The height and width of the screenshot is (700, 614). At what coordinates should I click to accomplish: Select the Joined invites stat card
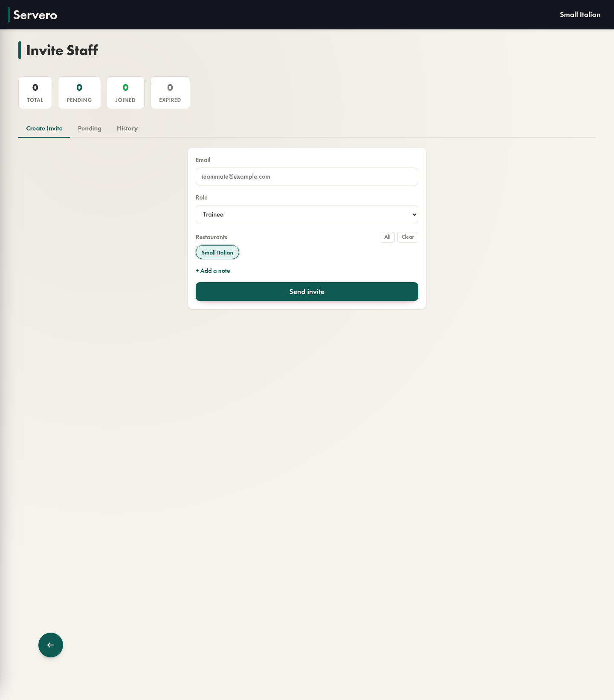click(x=125, y=93)
